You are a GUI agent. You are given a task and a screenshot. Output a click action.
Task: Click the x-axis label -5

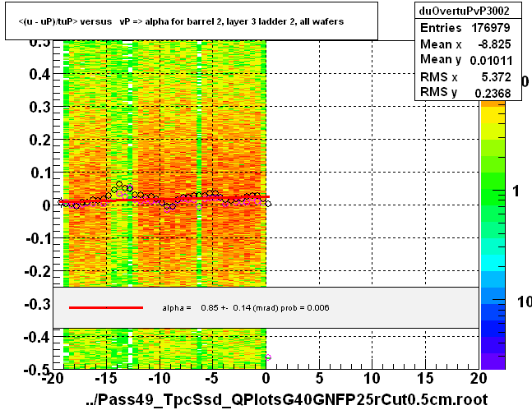(211, 378)
